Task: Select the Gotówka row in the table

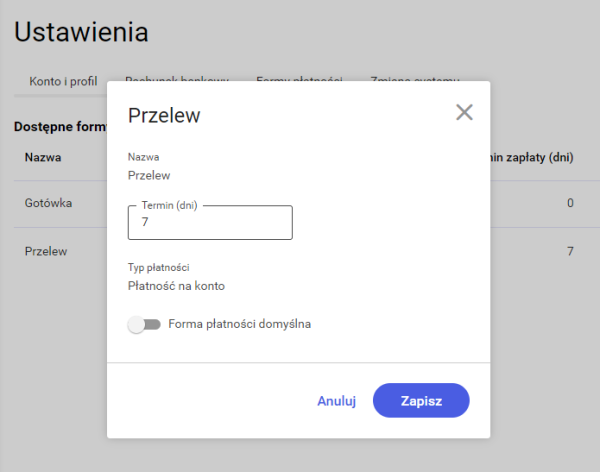Action: point(47,203)
